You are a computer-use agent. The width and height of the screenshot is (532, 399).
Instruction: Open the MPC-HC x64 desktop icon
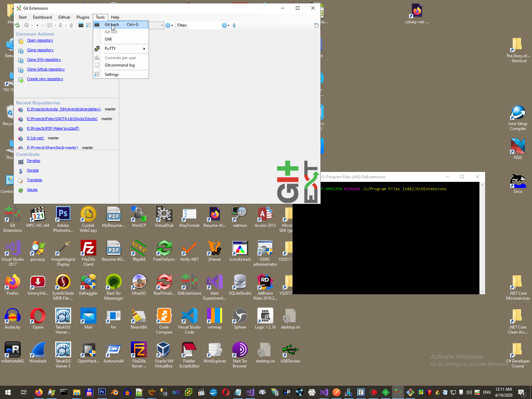(38, 216)
